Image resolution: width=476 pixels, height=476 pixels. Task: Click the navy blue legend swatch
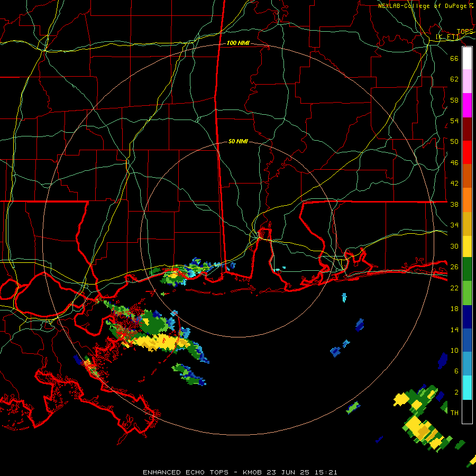467,317
